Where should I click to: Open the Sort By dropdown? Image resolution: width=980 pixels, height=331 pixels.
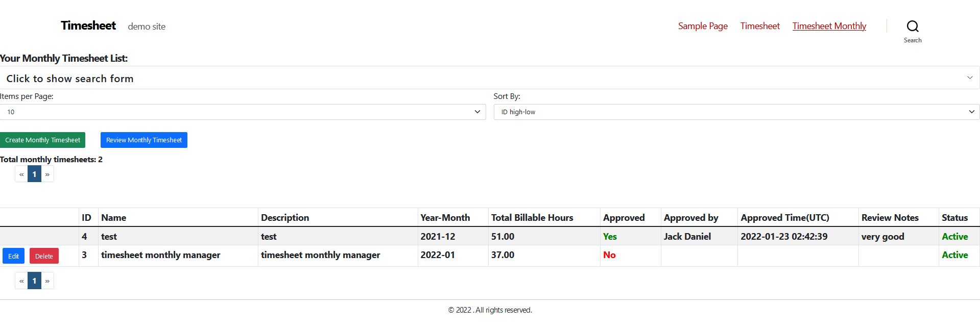point(736,112)
